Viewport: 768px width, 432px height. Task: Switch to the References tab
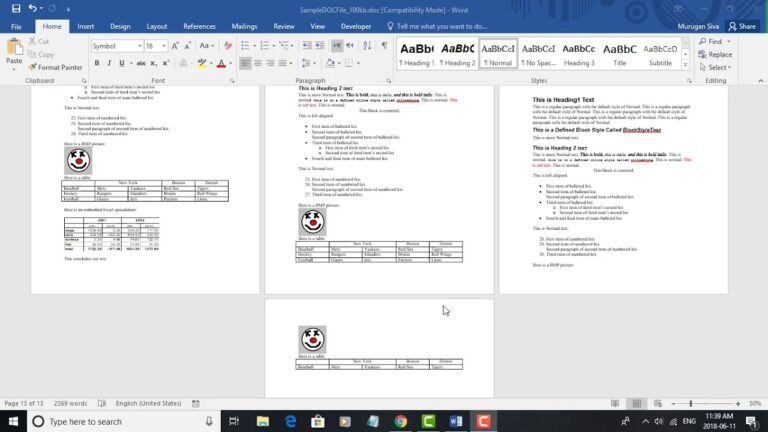coord(199,26)
